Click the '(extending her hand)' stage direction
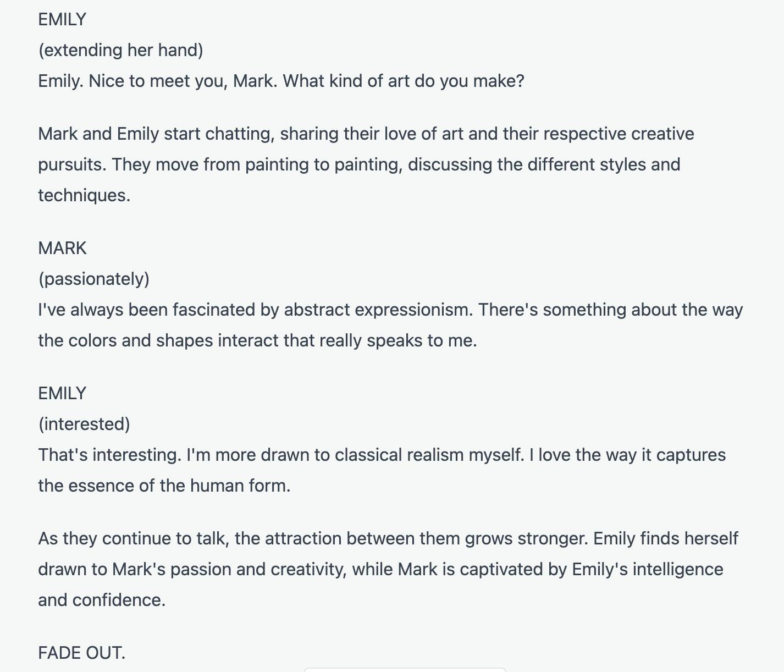The height and width of the screenshot is (672, 784). click(120, 50)
